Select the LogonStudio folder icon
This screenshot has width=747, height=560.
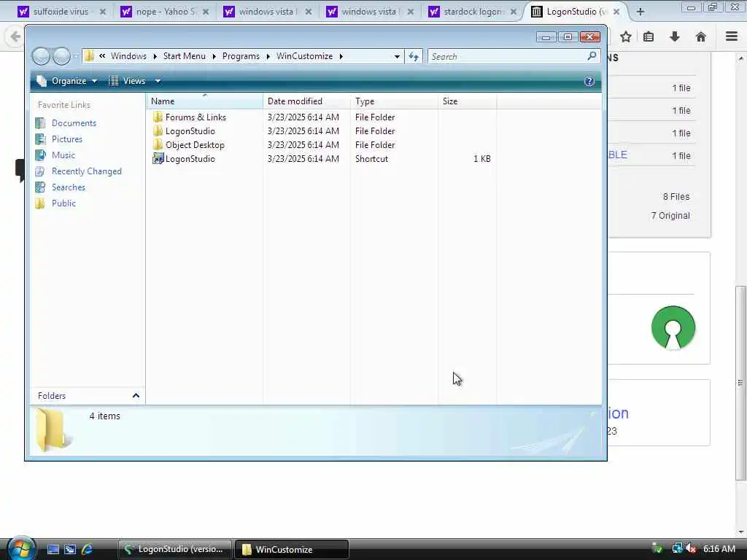pos(158,131)
